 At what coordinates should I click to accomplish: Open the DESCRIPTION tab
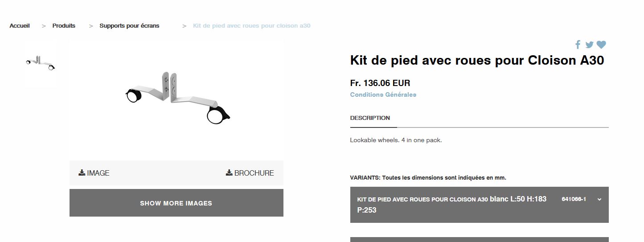370,118
